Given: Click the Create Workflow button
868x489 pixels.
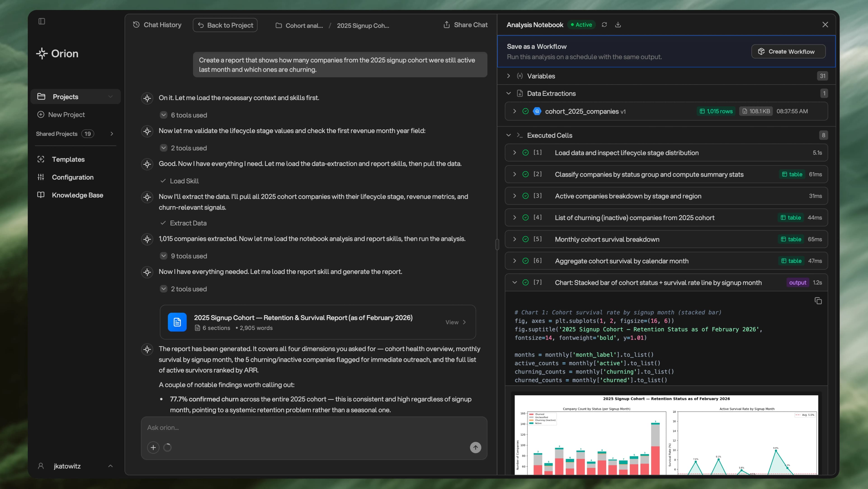Looking at the screenshot, I should coord(788,52).
